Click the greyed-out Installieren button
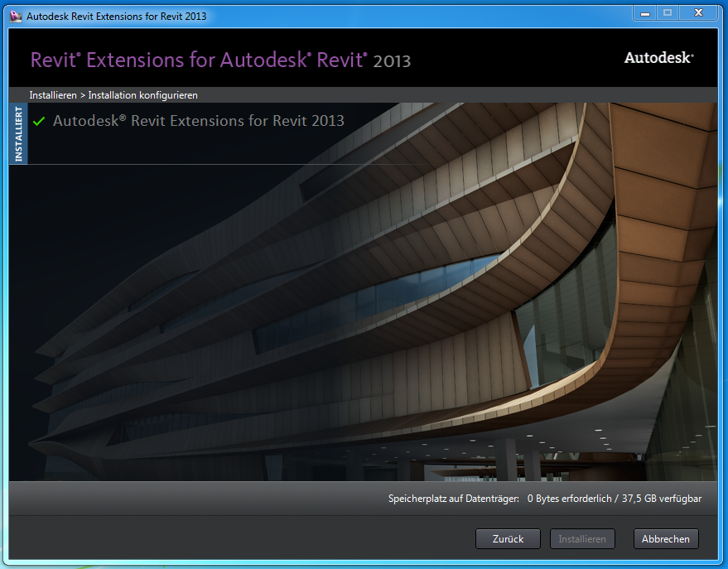728x569 pixels. click(x=582, y=539)
